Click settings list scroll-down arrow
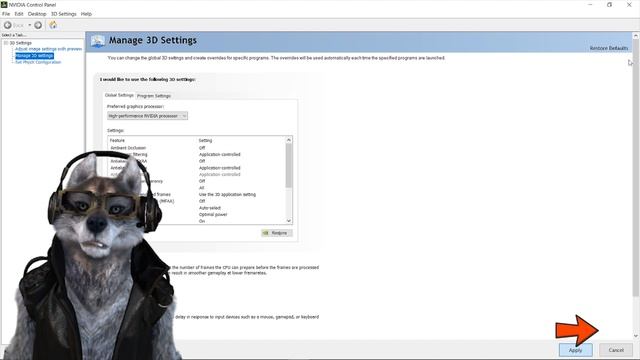The width and height of the screenshot is (640, 360). click(289, 221)
